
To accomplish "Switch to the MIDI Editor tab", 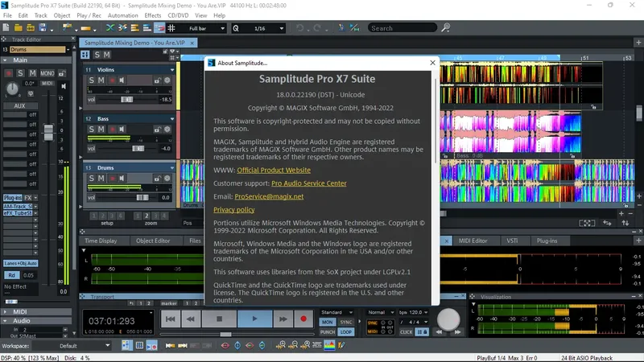I will click(x=473, y=241).
